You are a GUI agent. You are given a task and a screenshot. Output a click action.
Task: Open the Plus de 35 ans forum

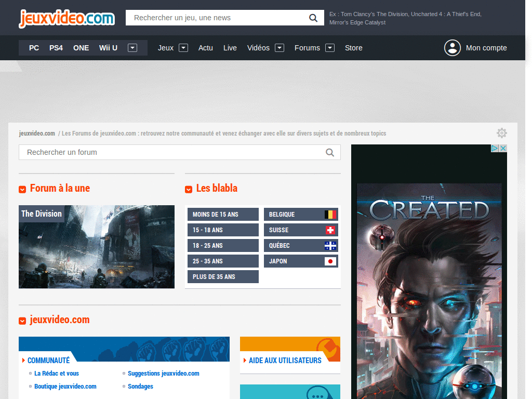(x=223, y=277)
